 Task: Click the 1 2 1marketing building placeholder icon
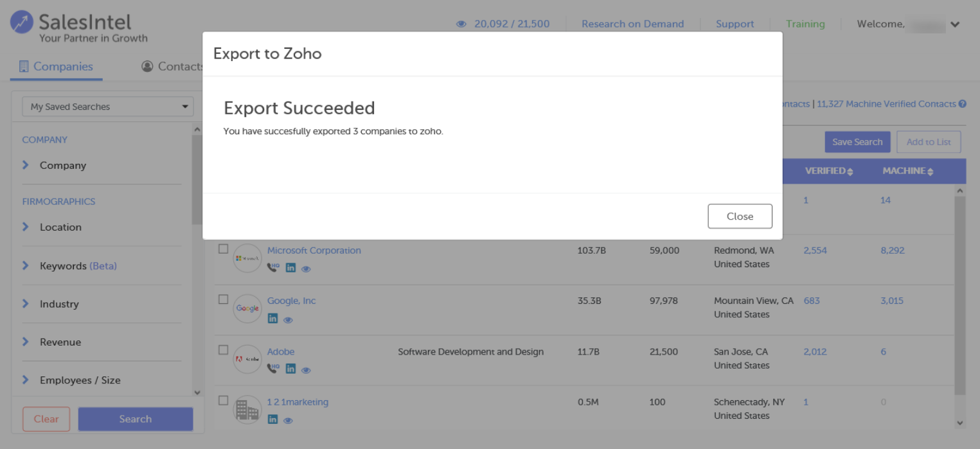tap(247, 409)
